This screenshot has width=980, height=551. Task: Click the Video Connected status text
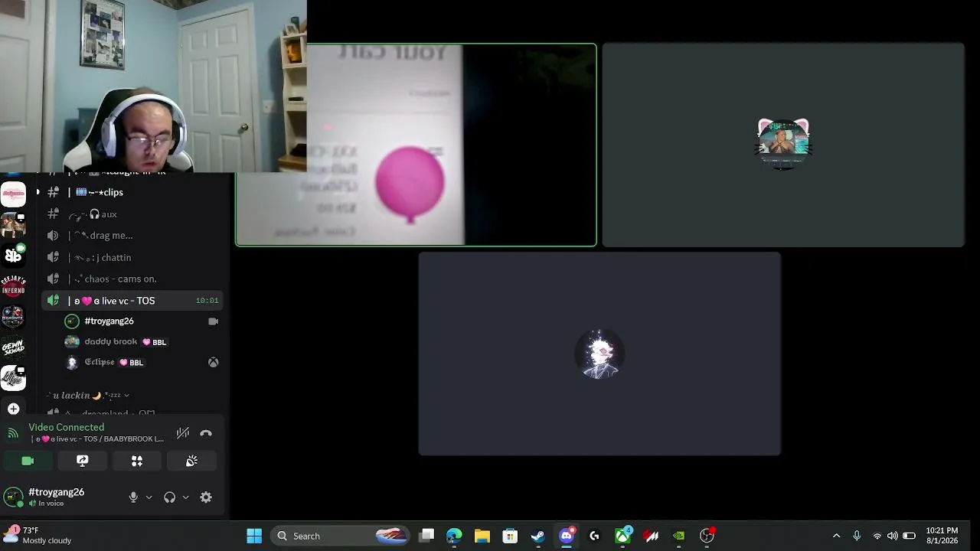(66, 427)
